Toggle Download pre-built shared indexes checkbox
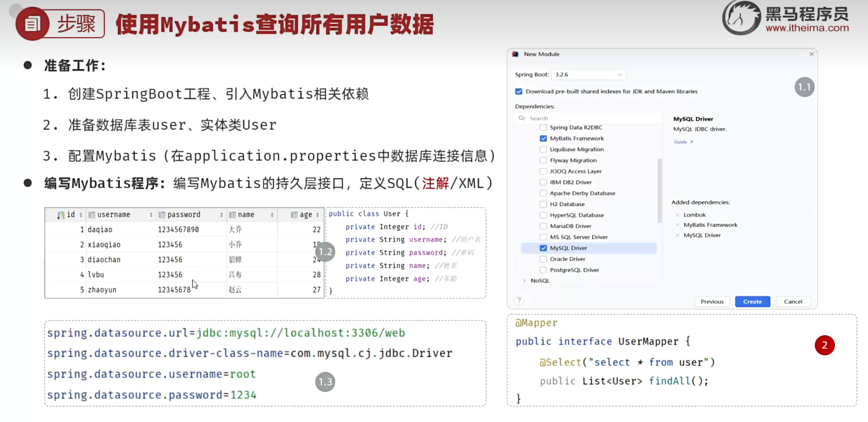This screenshot has width=868, height=422. (519, 91)
